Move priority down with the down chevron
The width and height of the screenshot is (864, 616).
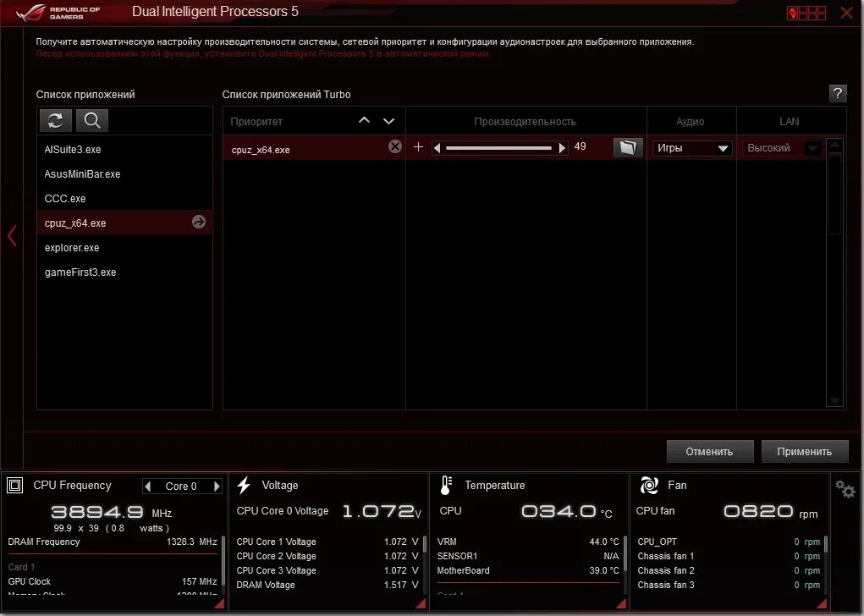click(388, 121)
